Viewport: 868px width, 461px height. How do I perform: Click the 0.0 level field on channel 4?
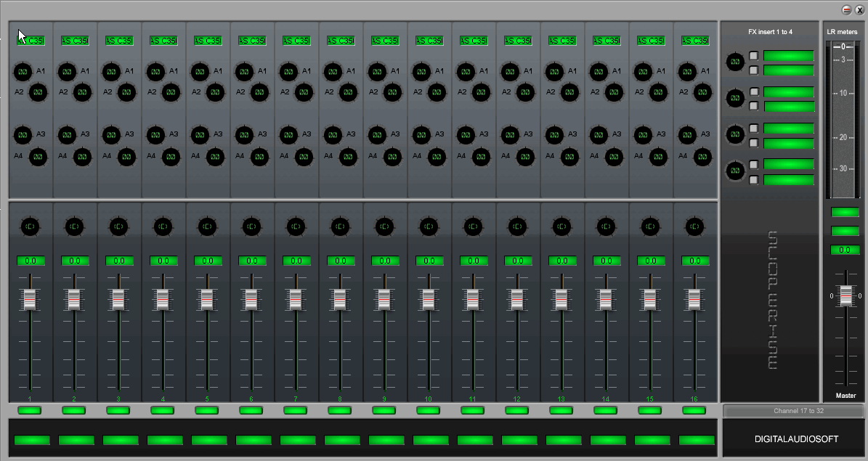point(163,261)
